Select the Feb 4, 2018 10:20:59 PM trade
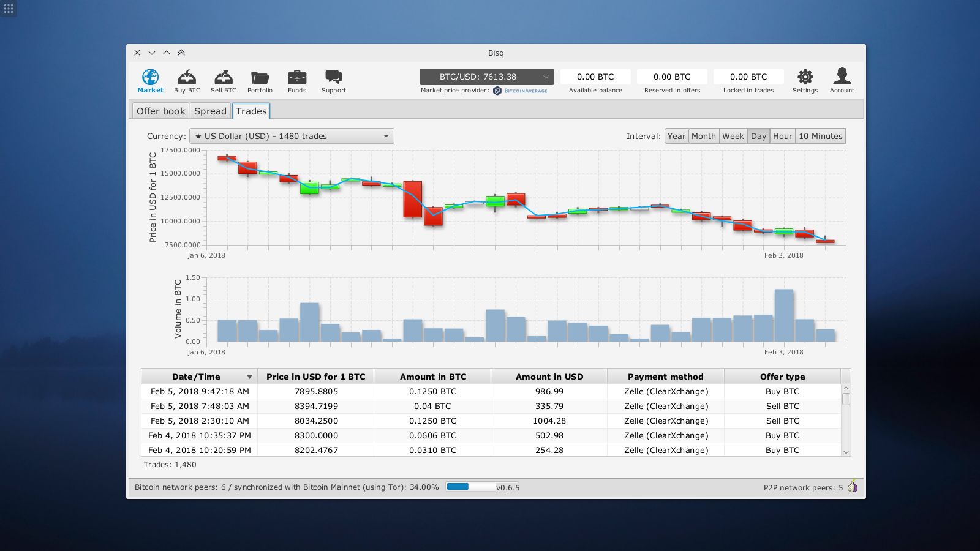 (x=491, y=450)
